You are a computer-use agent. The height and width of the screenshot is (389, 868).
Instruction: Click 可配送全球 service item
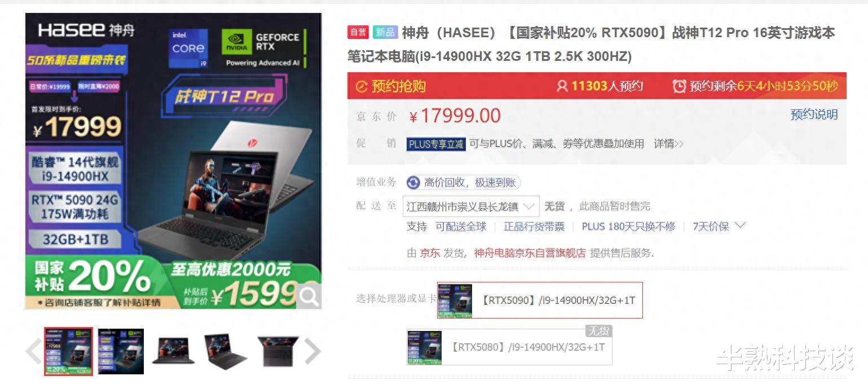[461, 227]
